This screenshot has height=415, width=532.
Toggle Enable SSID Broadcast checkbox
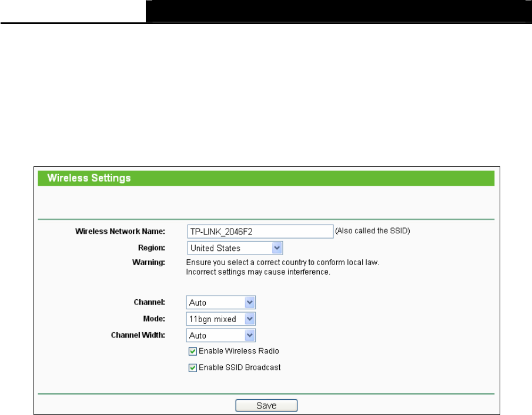pyautogui.click(x=193, y=368)
